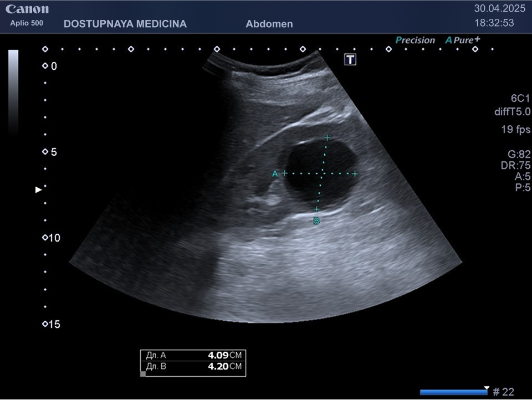Click the DOSTUPNAYA MEDICINA institution name
The width and height of the screenshot is (532, 400).
click(x=125, y=24)
